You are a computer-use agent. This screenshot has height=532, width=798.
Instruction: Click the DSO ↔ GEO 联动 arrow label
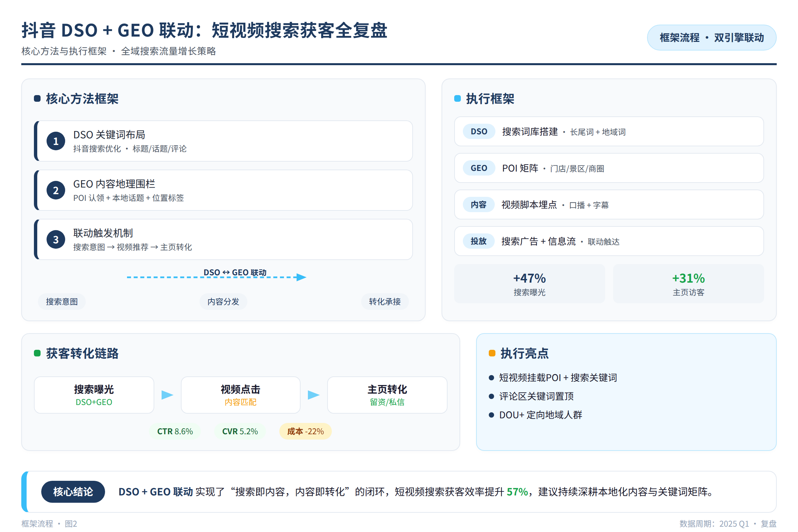[x=235, y=272]
